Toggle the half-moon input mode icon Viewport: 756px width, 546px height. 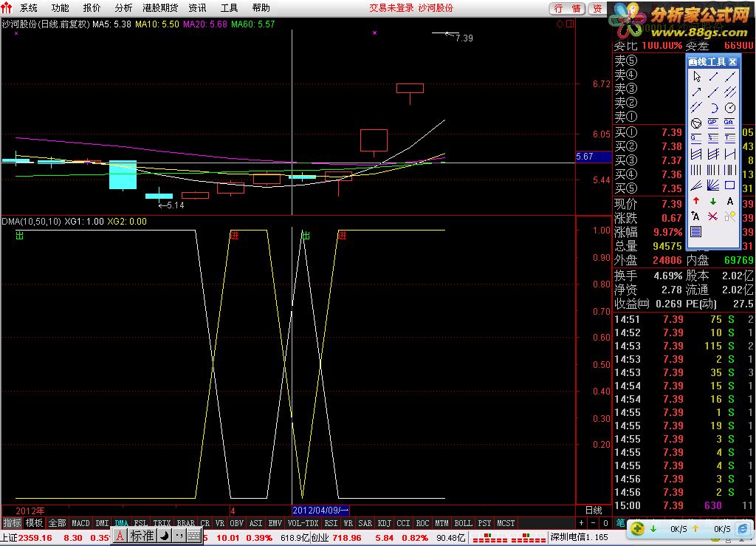[x=165, y=536]
